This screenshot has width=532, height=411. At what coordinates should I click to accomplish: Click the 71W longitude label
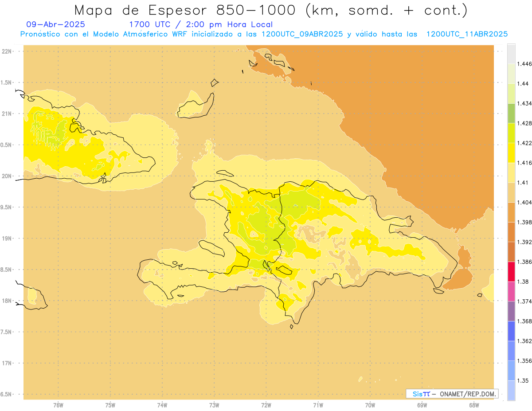point(318,405)
